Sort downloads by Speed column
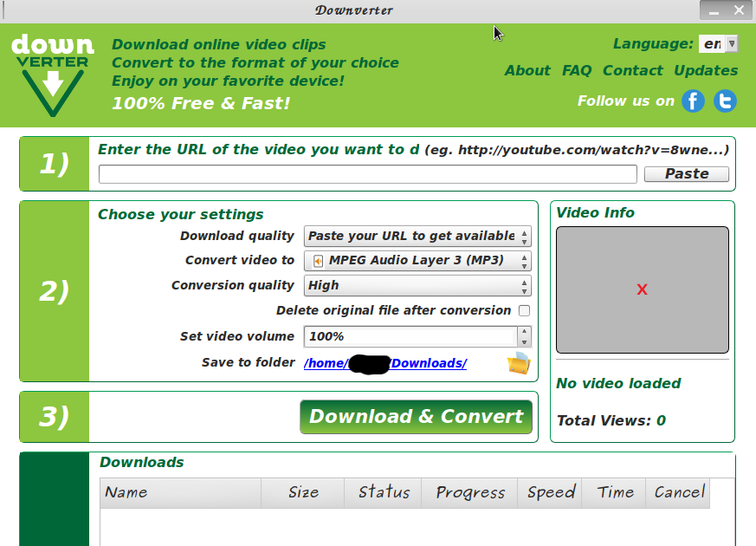 (550, 493)
